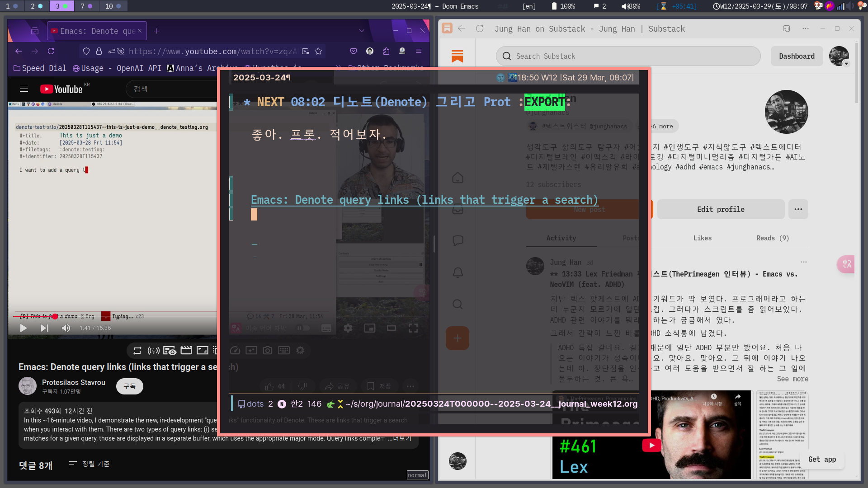
Task: Close the 'Emacs: Denote que' browser tab
Action: point(140,31)
